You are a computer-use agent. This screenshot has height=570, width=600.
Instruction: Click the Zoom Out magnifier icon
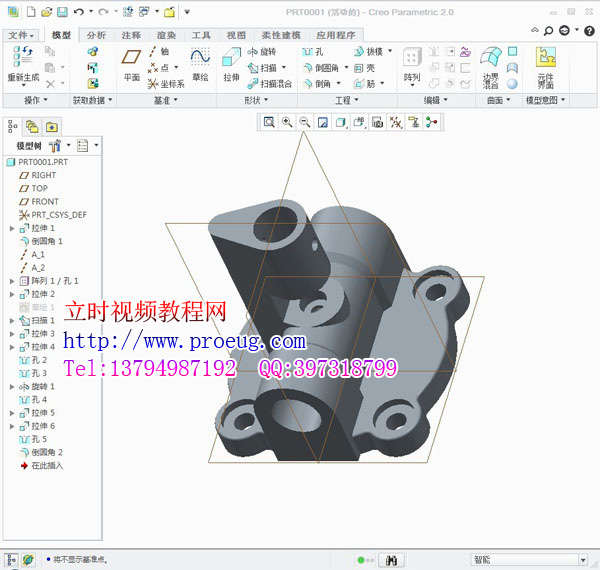coord(305,122)
